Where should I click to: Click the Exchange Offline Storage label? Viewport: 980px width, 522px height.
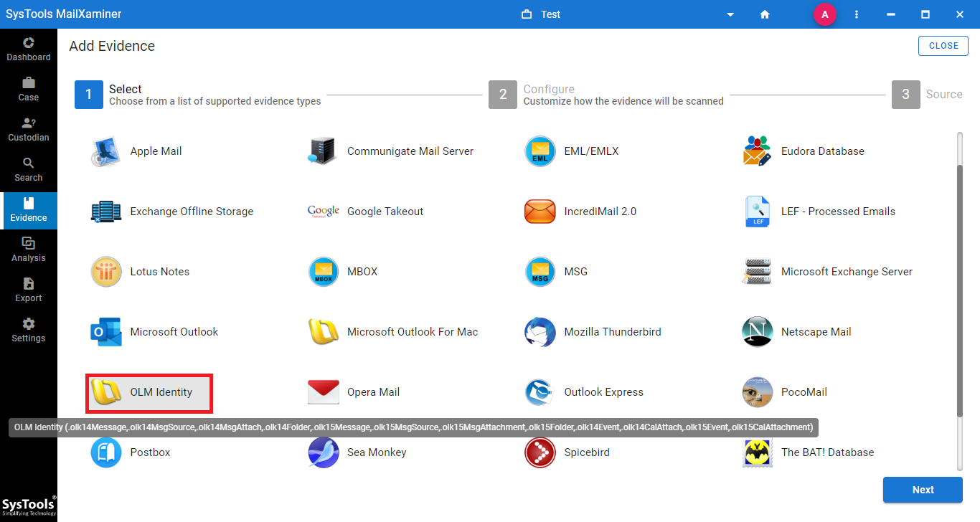click(192, 212)
